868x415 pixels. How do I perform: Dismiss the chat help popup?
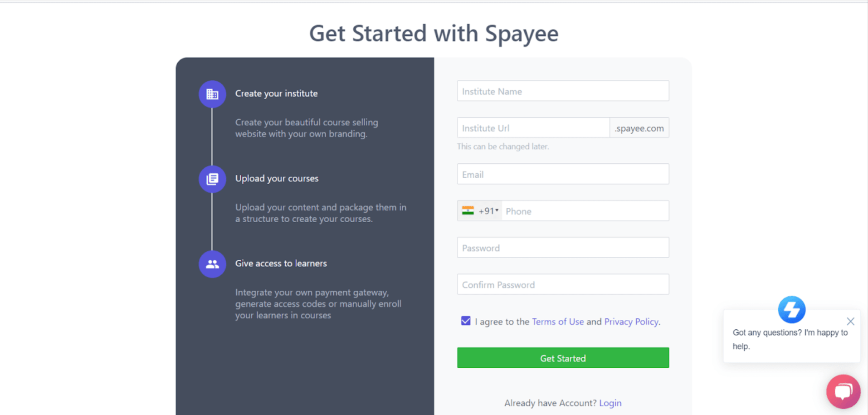pyautogui.click(x=850, y=321)
